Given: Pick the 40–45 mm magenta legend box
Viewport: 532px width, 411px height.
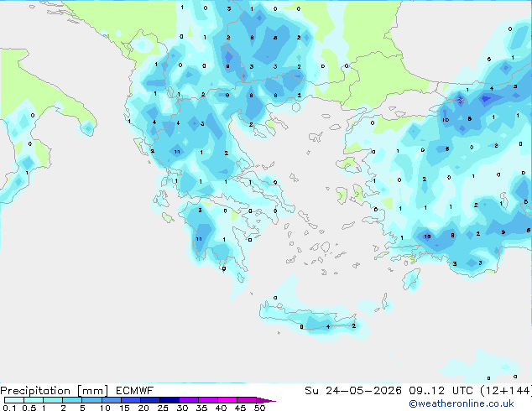Looking at the screenshot, I should tap(227, 400).
